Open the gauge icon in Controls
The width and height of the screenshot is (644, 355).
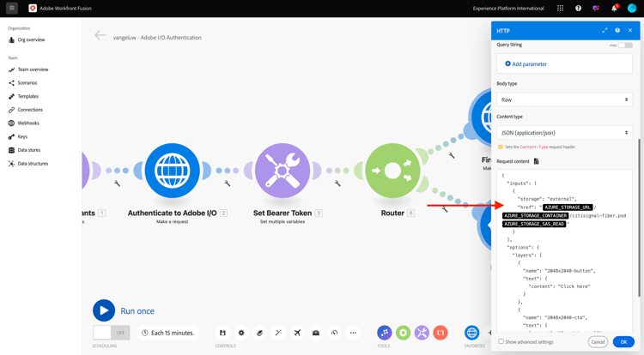[334, 333]
